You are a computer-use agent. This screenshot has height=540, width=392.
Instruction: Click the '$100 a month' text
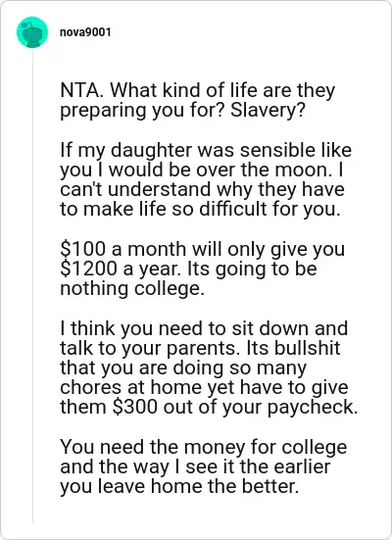click(x=122, y=249)
